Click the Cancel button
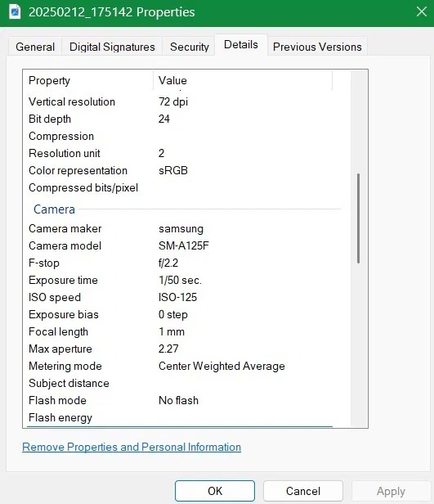The height and width of the screenshot is (504, 434). tap(303, 491)
